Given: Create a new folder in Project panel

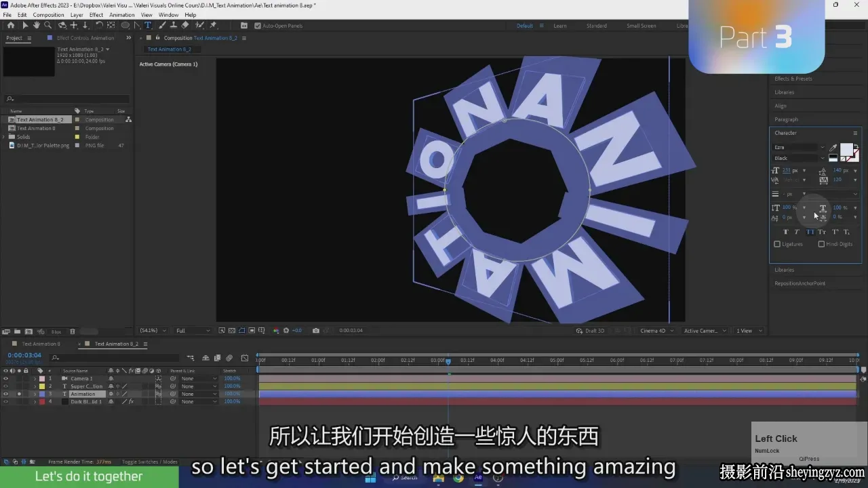Looking at the screenshot, I should click(x=17, y=331).
